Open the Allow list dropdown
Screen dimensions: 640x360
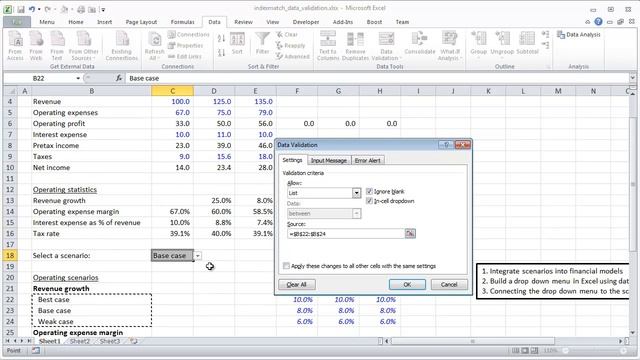(356, 193)
